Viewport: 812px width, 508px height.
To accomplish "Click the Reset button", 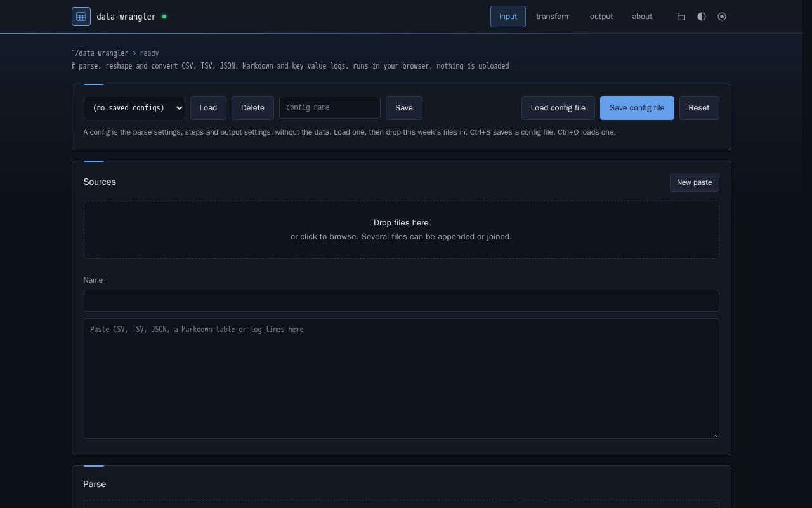I will (x=699, y=108).
